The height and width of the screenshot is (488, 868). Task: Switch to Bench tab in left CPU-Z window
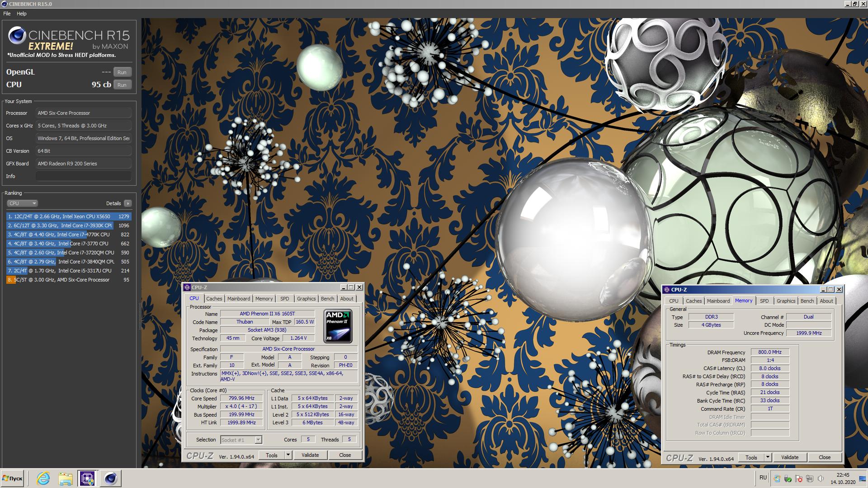tap(328, 299)
